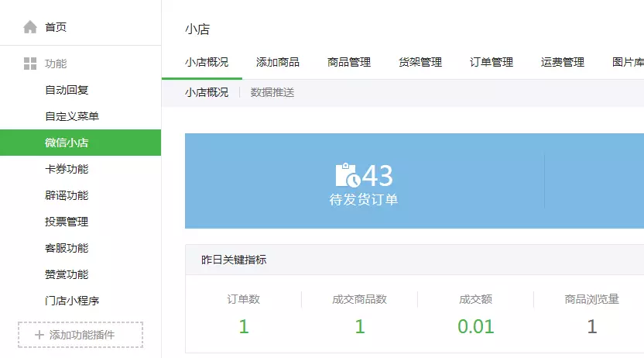
Task: Open 卡券功能 in the sidebar
Action: pyautogui.click(x=67, y=169)
